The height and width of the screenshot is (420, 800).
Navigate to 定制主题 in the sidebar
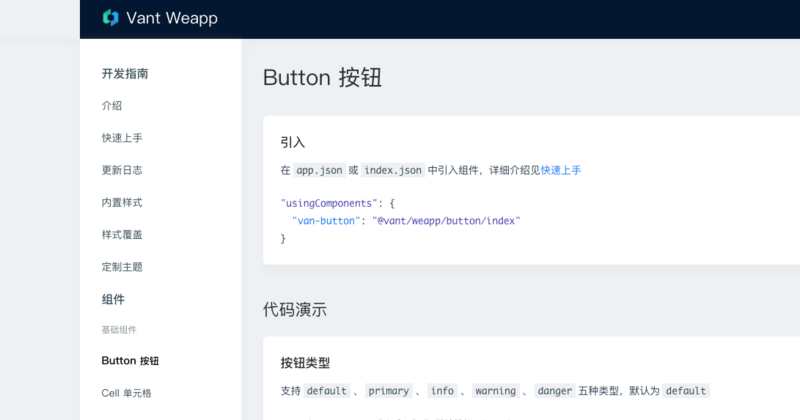click(x=122, y=267)
